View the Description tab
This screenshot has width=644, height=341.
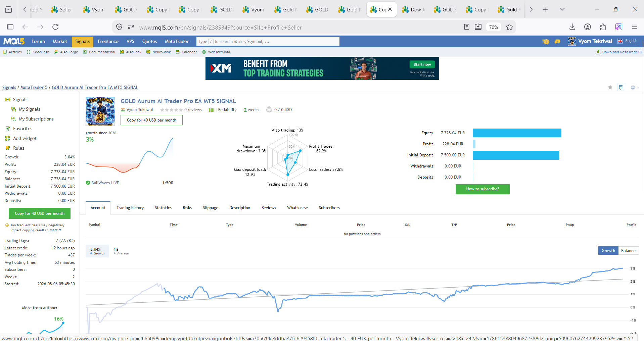coord(240,208)
